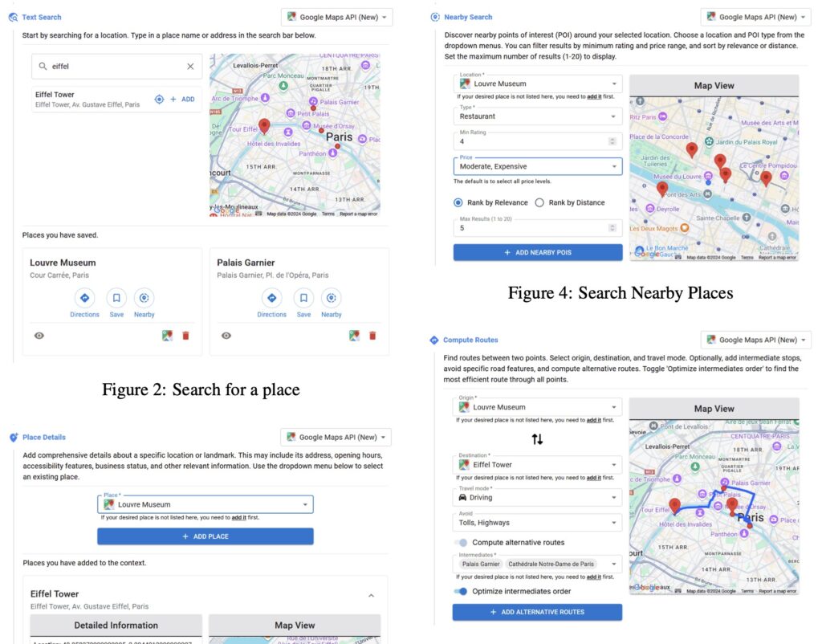Select Rank by Distance
822x644 pixels.
(x=539, y=202)
